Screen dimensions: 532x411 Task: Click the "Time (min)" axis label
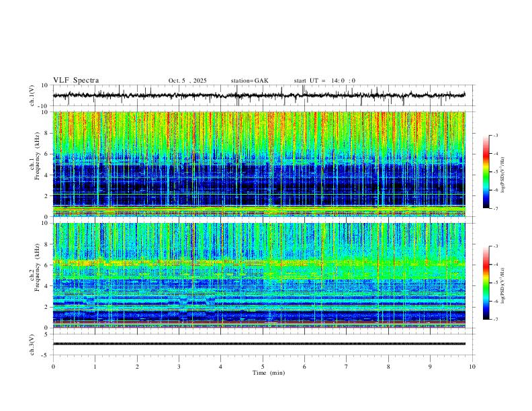(269, 373)
